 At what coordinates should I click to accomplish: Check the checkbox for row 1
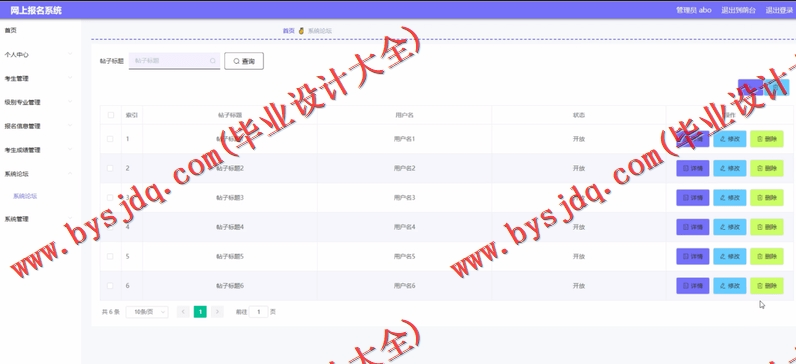110,139
